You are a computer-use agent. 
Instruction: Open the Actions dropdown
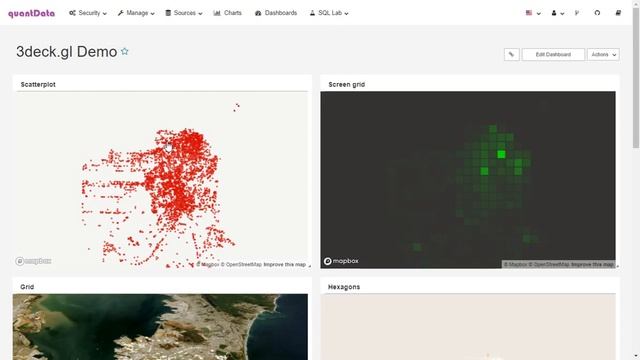(603, 54)
